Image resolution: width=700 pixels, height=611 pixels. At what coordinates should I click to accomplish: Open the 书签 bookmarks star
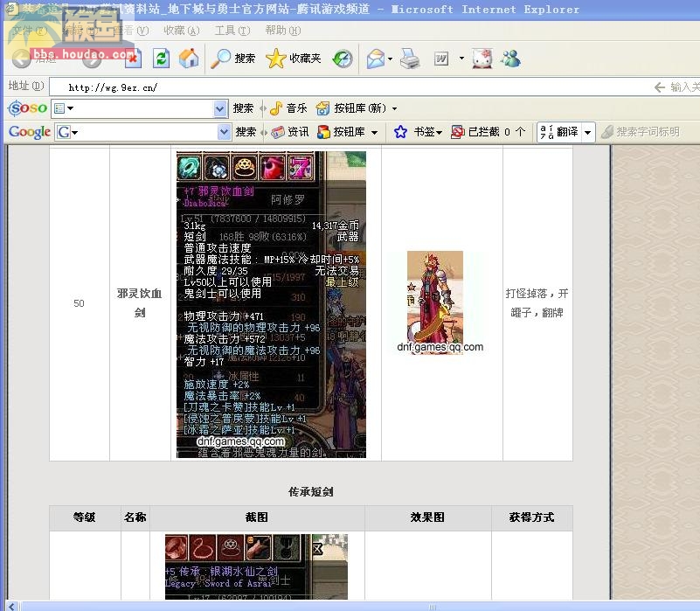(400, 132)
